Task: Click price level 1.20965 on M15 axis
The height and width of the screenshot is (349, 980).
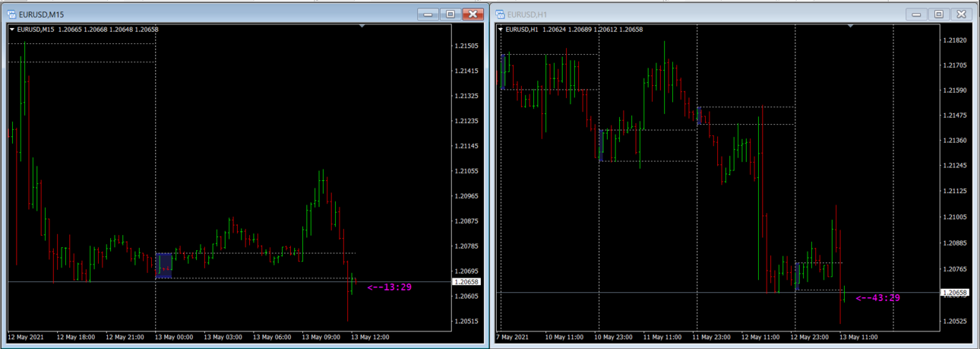Action: click(x=467, y=196)
